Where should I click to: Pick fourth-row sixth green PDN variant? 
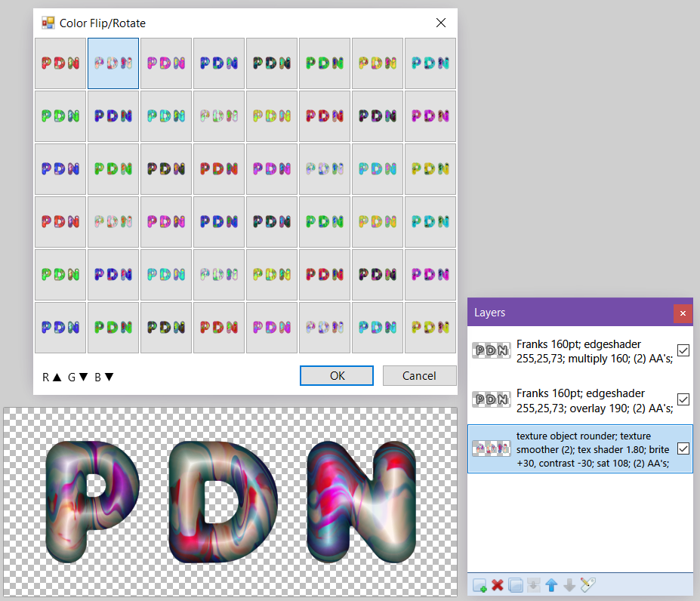(325, 222)
